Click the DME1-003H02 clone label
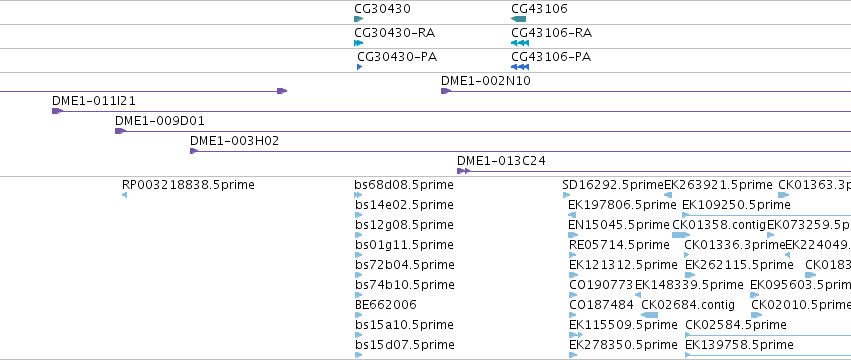The width and height of the screenshot is (851, 360). click(x=234, y=141)
